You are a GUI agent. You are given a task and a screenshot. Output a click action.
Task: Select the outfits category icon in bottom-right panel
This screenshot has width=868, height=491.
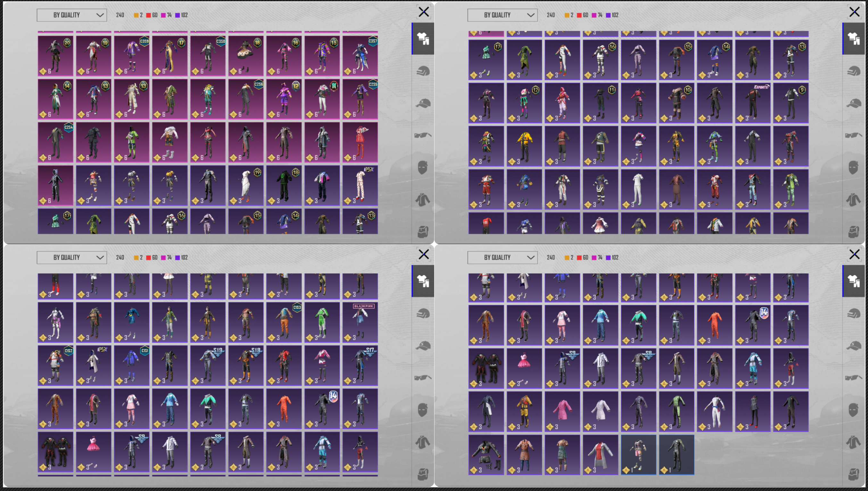pos(854,281)
